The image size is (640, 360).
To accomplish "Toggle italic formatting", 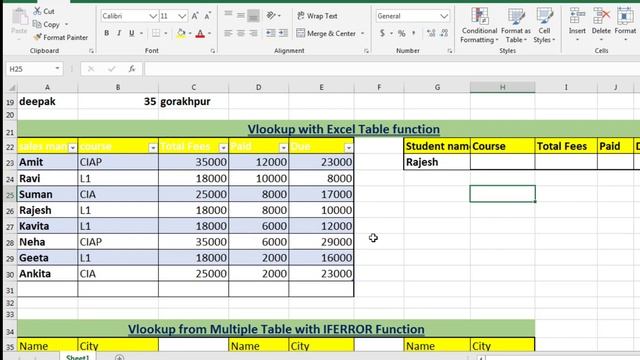I will (119, 33).
